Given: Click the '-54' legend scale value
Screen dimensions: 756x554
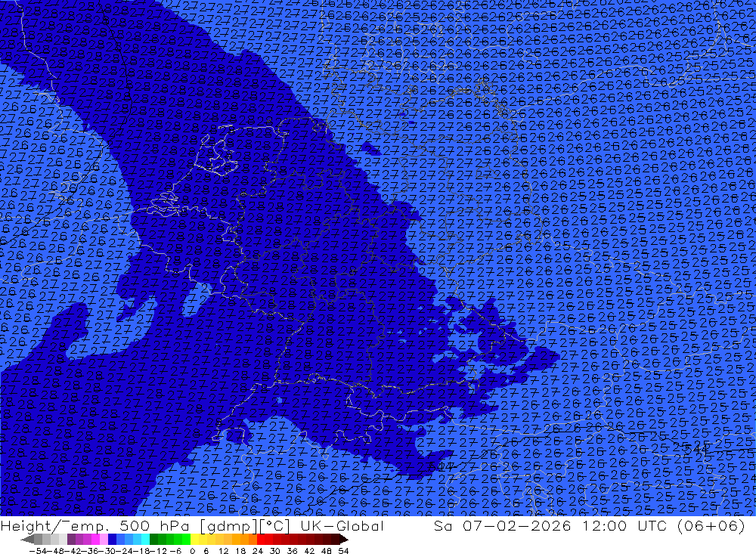Looking at the screenshot, I should [38, 551].
